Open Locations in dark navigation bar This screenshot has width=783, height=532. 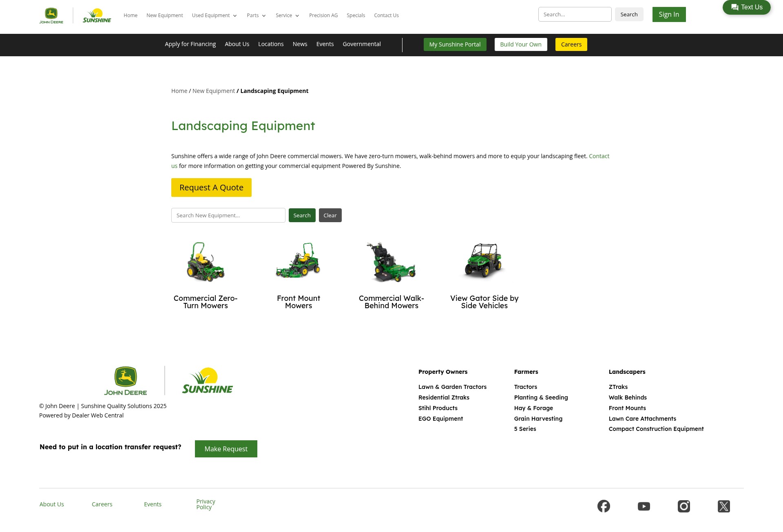[271, 44]
